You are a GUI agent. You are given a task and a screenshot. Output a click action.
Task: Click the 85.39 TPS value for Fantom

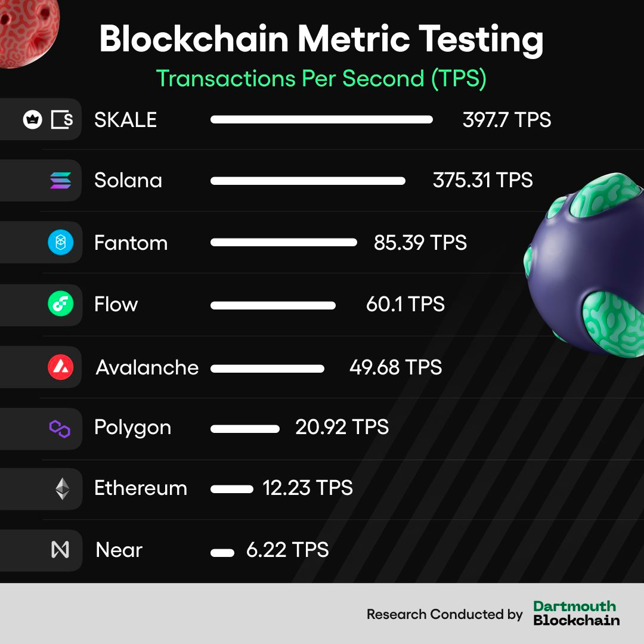(x=420, y=242)
